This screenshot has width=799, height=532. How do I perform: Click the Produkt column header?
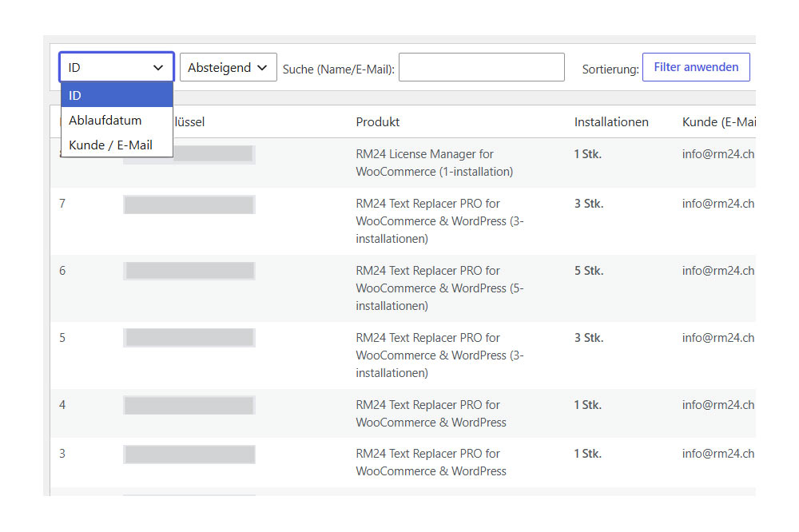pos(378,121)
